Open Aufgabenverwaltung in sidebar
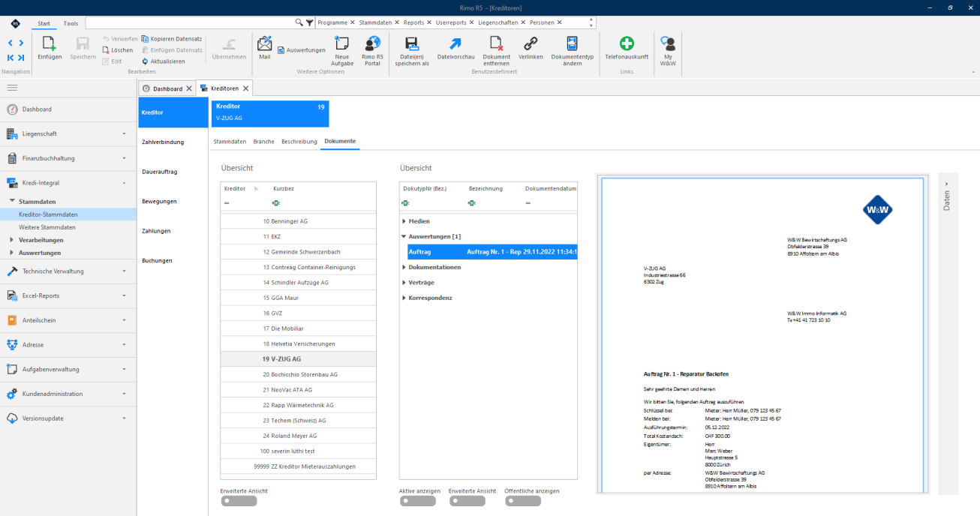Viewport: 980px width, 516px height. click(69, 369)
